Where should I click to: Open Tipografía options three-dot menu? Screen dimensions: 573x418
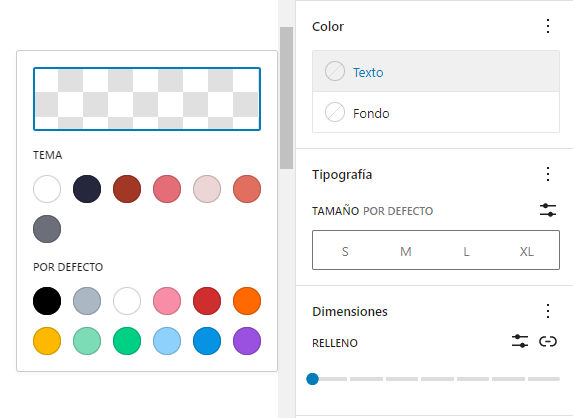(547, 174)
